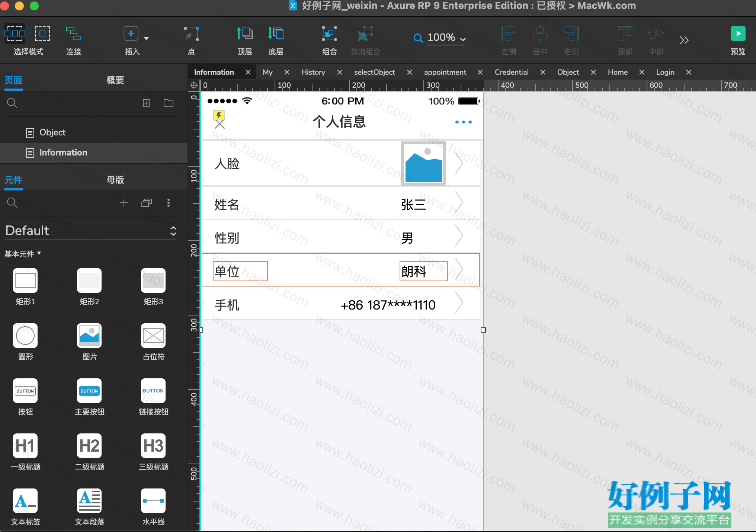Switch to the 页面 pages tab
This screenshot has height=532, width=756.
[13, 80]
